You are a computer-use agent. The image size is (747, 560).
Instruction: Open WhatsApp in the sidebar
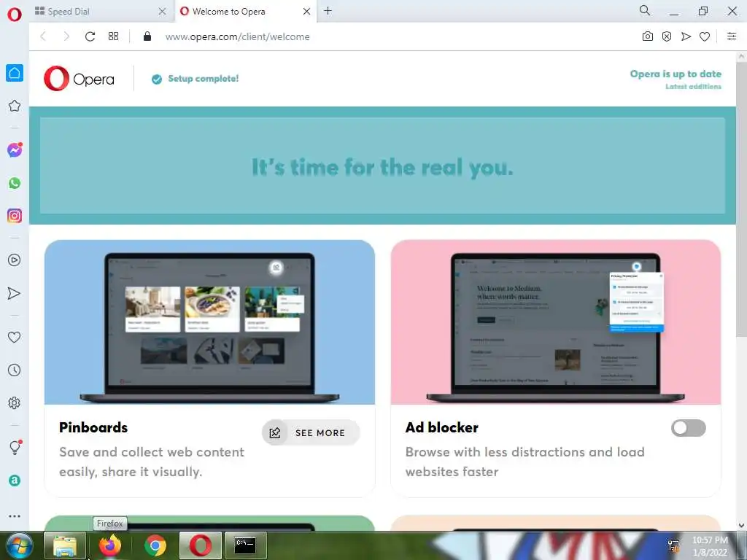pyautogui.click(x=15, y=183)
